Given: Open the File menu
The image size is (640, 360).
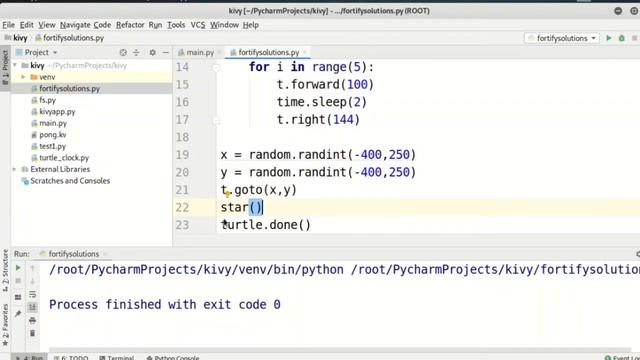Looking at the screenshot, I should (x=8, y=25).
